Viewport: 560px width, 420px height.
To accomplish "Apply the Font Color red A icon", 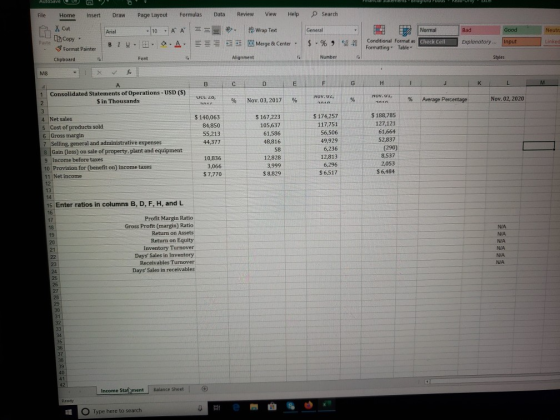I will [x=178, y=44].
